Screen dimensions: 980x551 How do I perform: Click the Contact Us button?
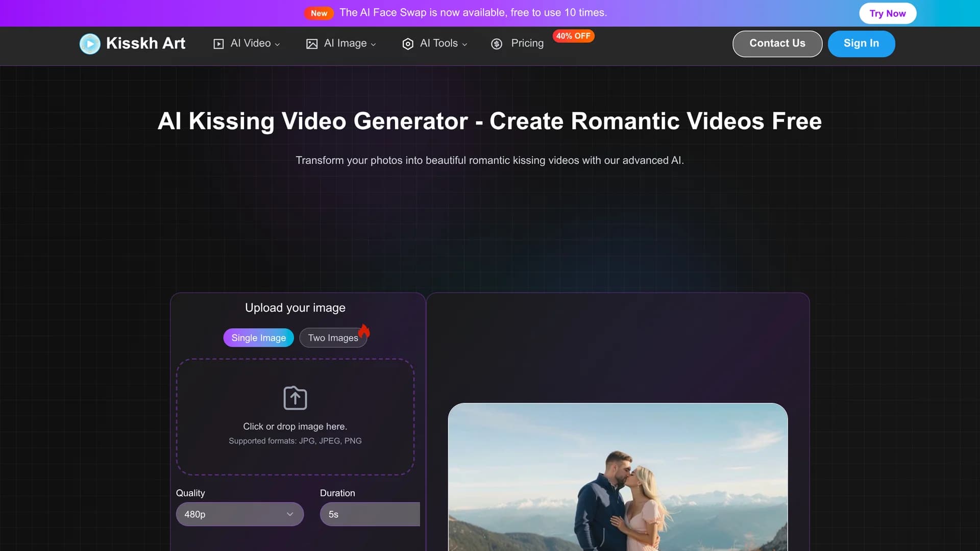click(x=777, y=44)
